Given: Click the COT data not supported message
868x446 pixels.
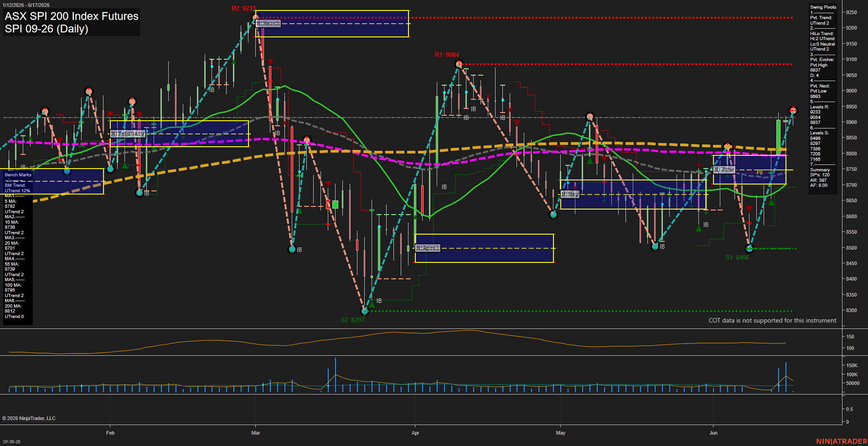Looking at the screenshot, I should 772,321.
